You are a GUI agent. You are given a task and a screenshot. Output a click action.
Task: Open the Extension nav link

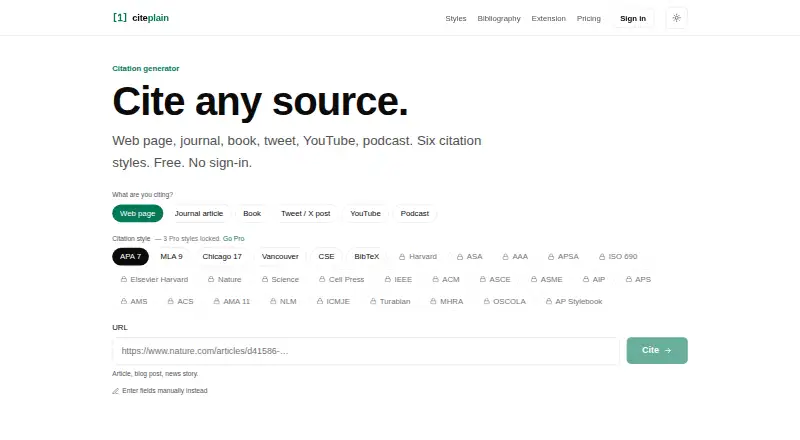(x=548, y=18)
